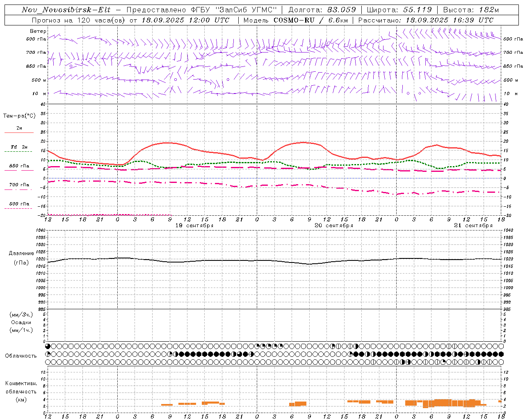Click the (гПа) unit label under Давление
The height and width of the screenshot is (420, 525).
coord(21,262)
